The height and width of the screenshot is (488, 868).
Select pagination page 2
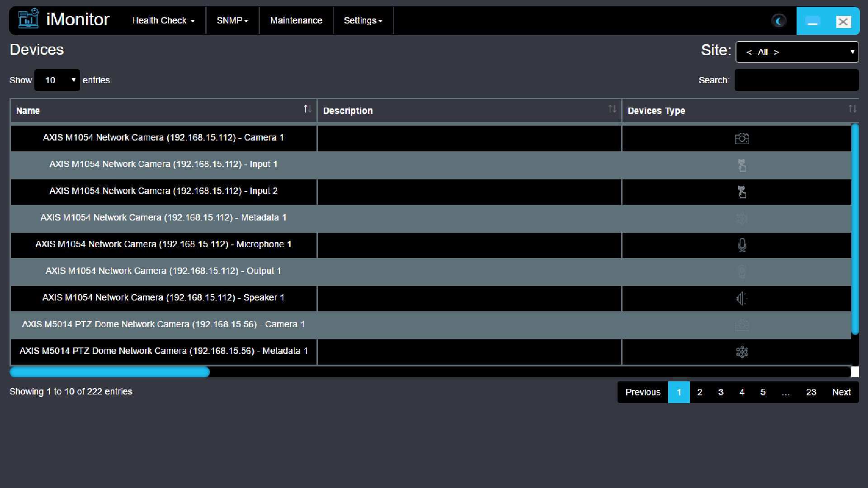(700, 392)
